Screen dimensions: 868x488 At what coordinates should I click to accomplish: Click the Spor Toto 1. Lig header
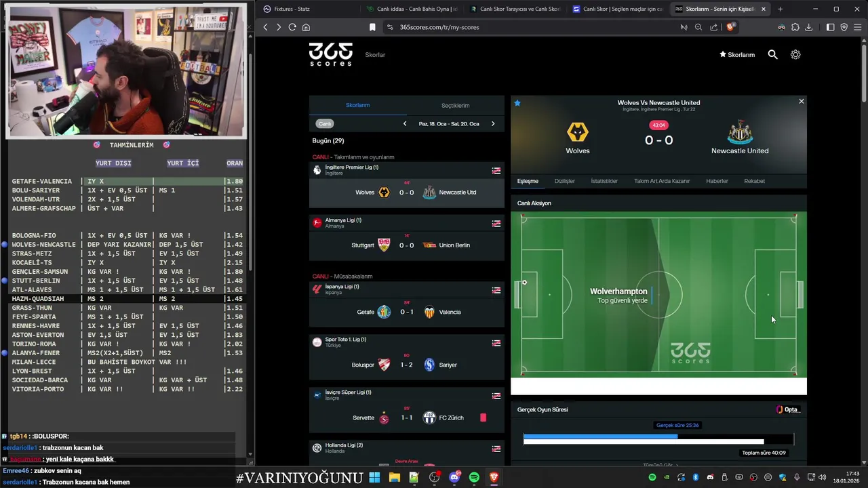407,342
